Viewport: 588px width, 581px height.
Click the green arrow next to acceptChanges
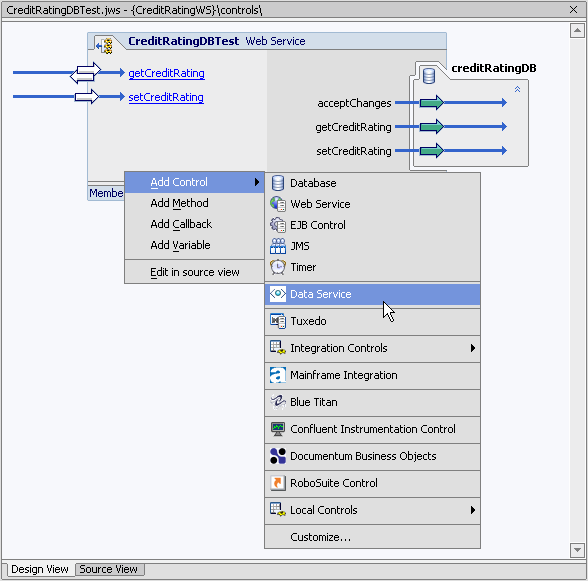pyautogui.click(x=432, y=103)
